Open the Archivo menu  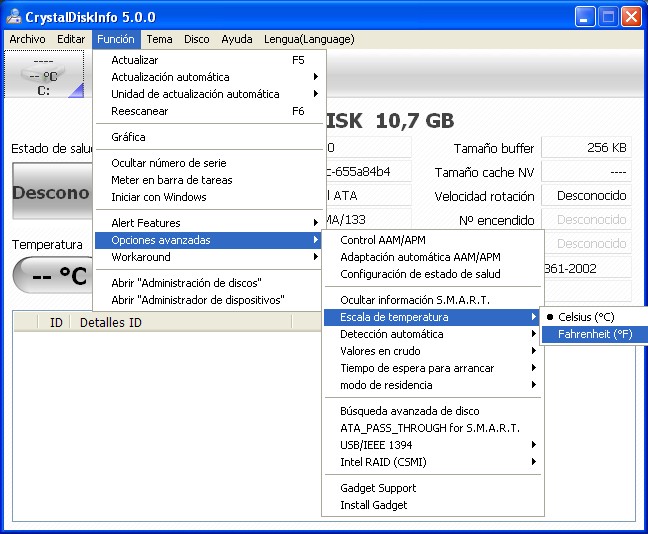27,39
